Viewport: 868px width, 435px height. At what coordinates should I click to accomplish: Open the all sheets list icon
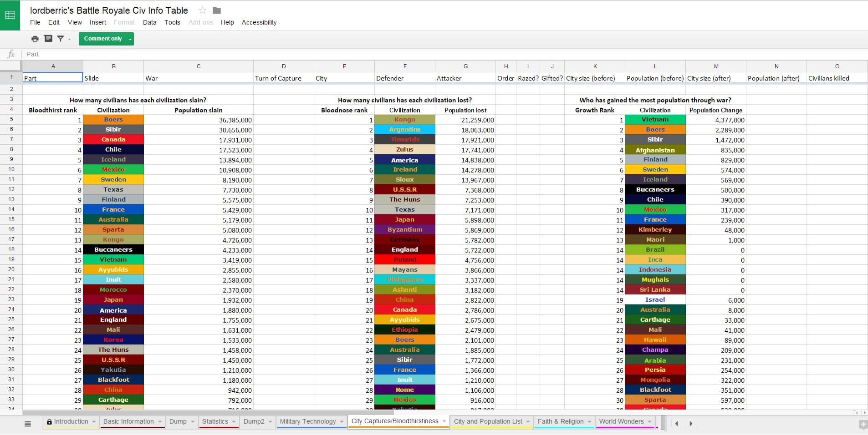[28, 424]
